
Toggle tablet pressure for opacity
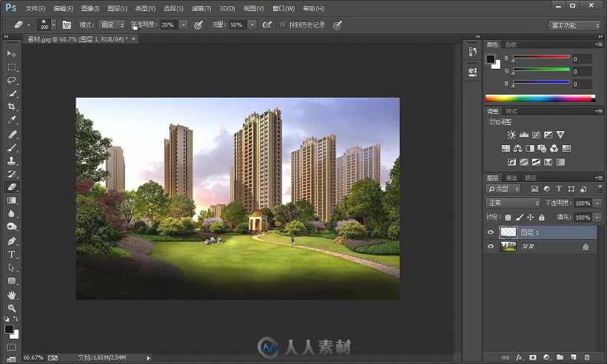tap(198, 25)
